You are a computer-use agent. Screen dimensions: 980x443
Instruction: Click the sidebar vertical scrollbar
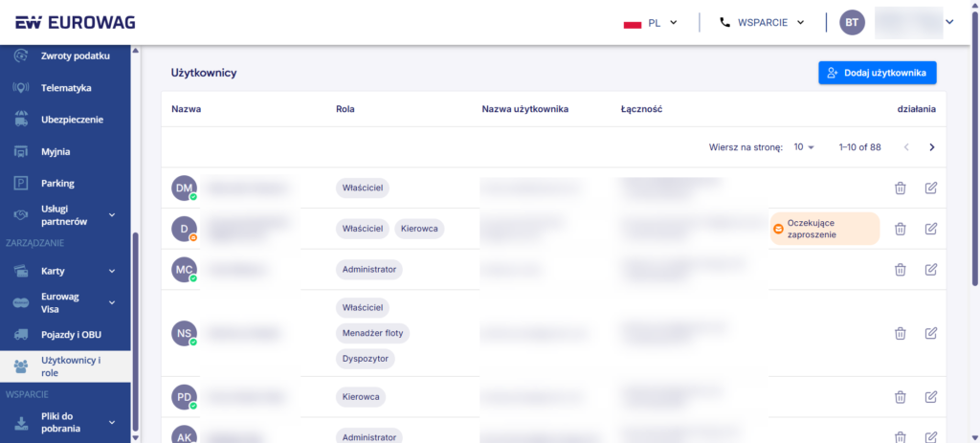(136, 334)
